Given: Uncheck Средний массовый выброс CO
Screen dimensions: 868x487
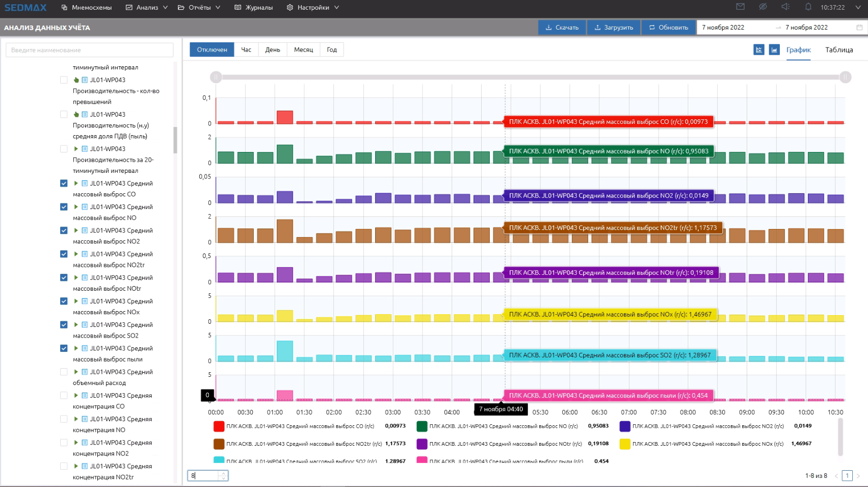Looking at the screenshot, I should click(x=64, y=184).
